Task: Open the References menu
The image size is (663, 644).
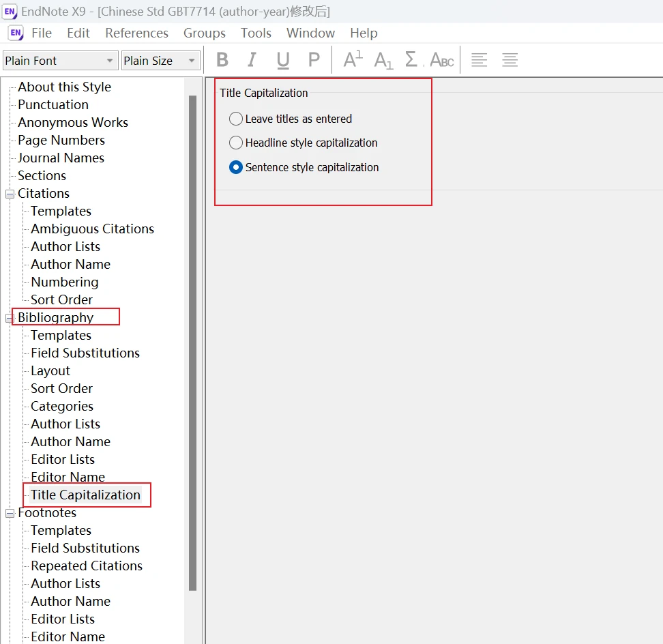Action: (x=136, y=33)
